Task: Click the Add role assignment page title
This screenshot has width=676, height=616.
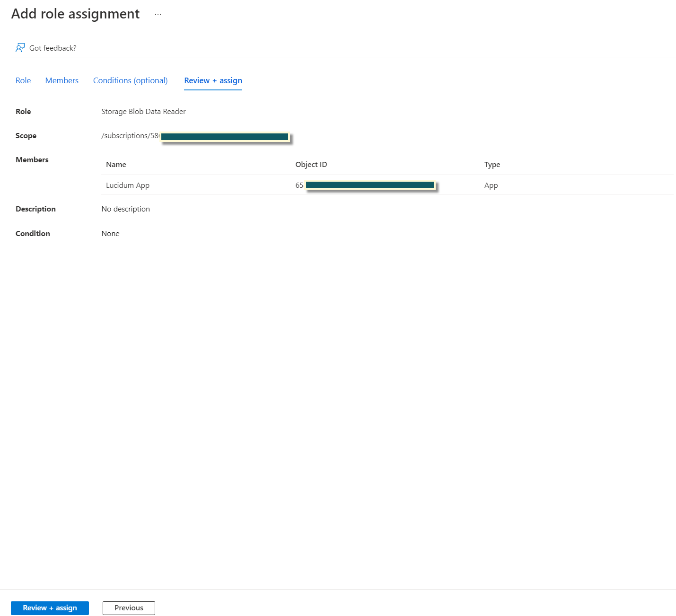Action: point(75,14)
